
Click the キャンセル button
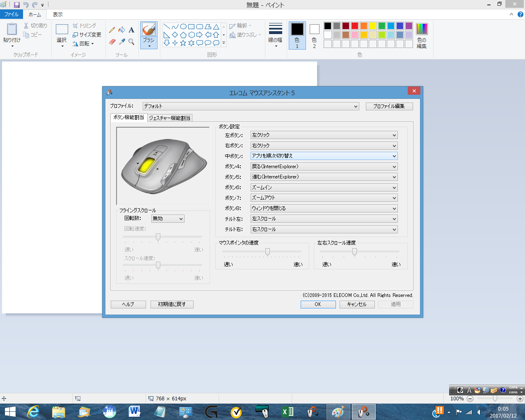(x=357, y=304)
